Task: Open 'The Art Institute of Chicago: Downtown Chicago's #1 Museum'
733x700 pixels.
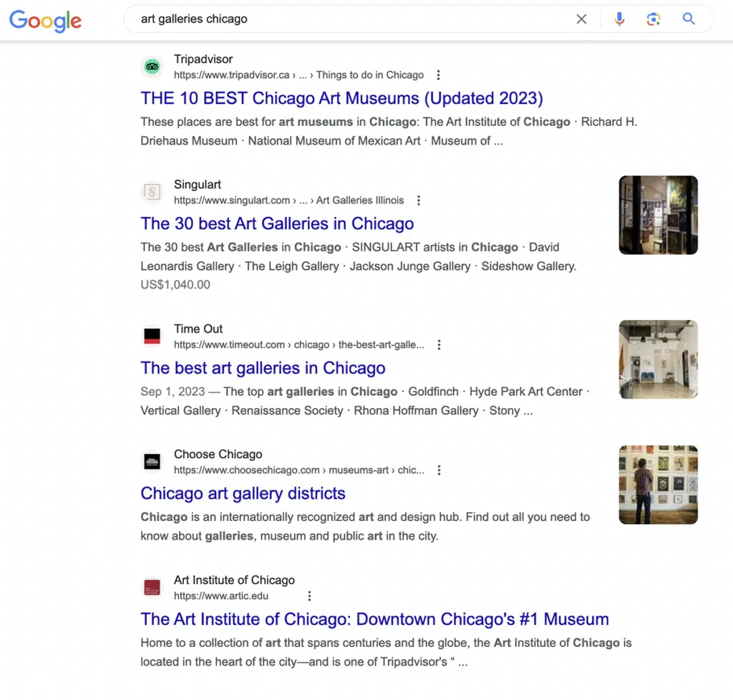Action: pos(374,619)
